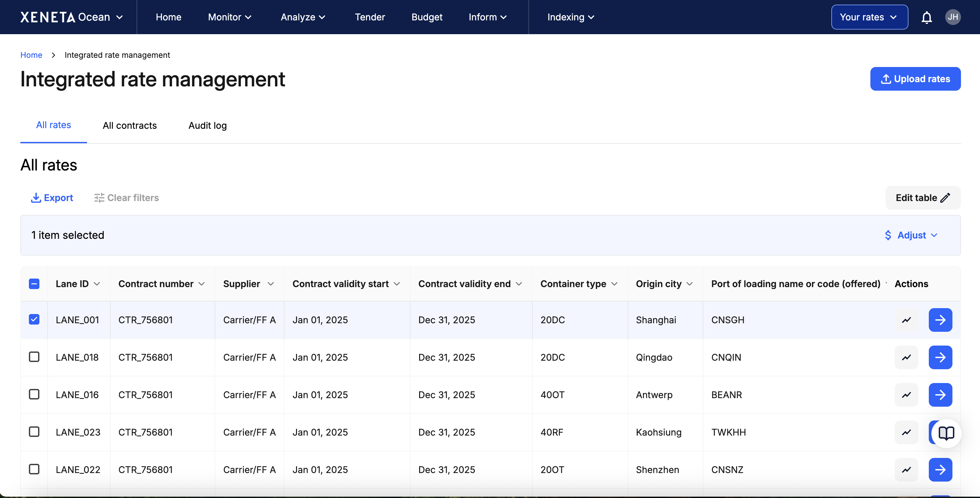Expand the Adjust dropdown

point(911,235)
